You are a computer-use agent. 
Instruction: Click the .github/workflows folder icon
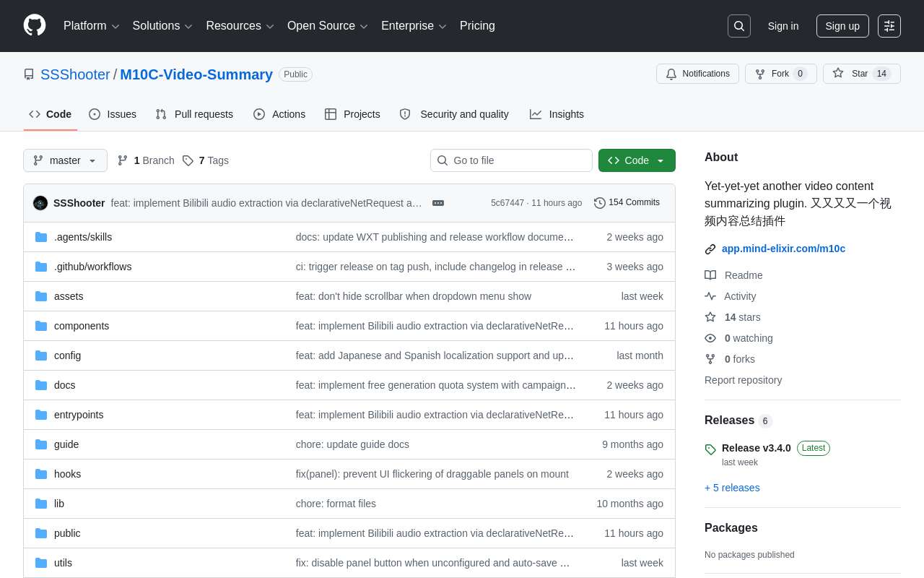[x=41, y=267]
